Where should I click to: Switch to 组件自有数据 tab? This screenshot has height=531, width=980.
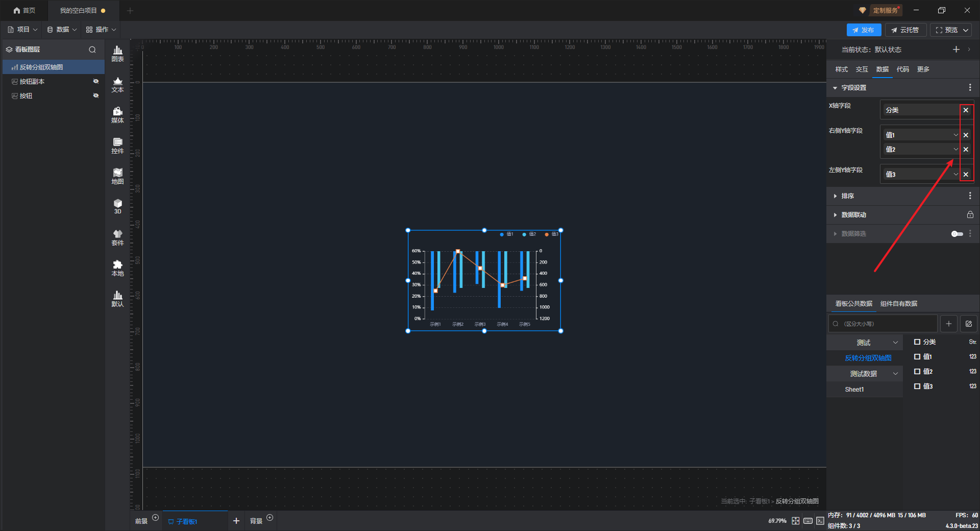tap(899, 304)
